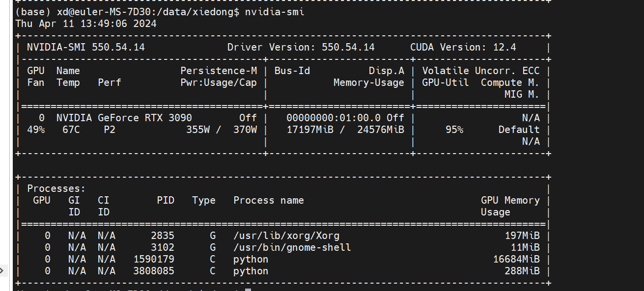Click the Process name column header
The height and width of the screenshot is (291, 644).
(269, 200)
